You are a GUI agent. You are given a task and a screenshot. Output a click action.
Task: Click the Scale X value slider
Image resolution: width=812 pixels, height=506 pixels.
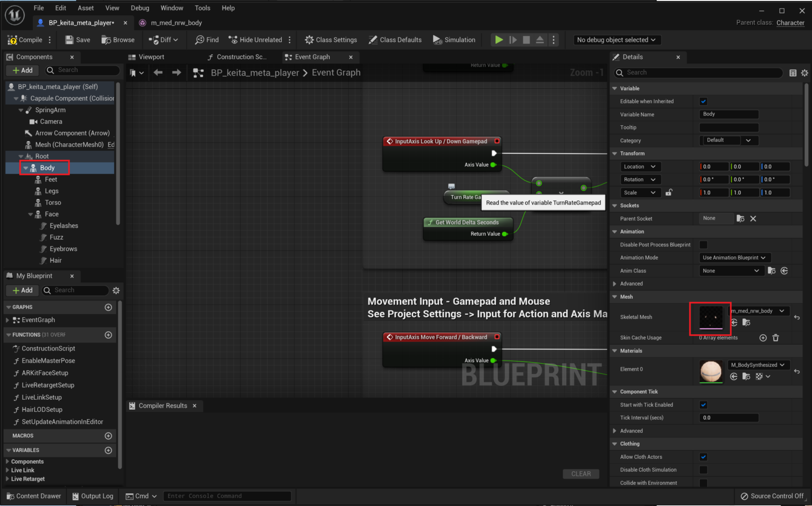[713, 192]
